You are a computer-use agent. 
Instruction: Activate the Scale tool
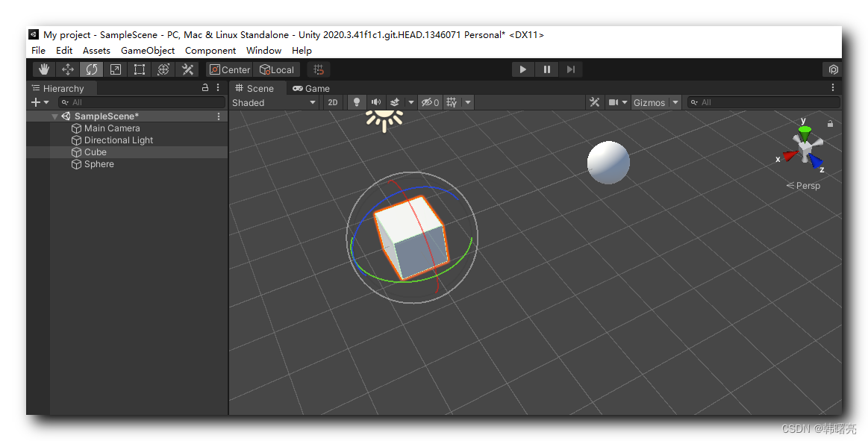[x=115, y=69]
